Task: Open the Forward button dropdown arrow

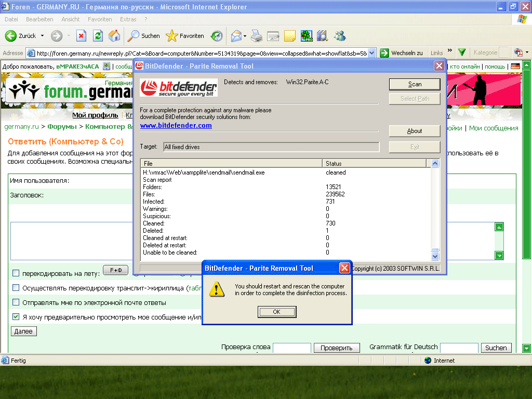Action: [69, 36]
